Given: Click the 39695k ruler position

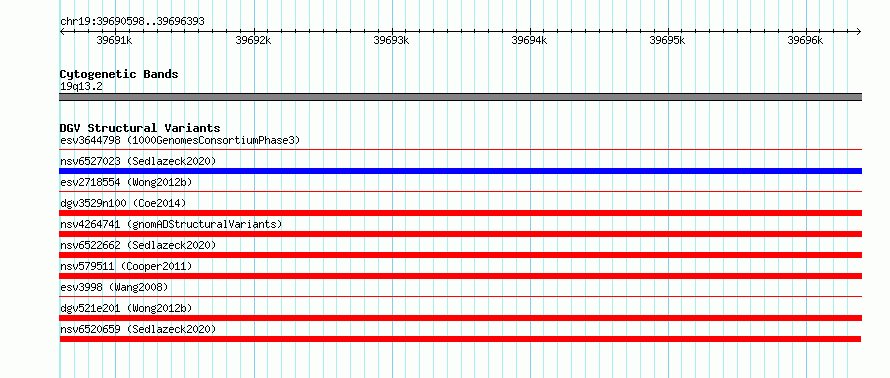Looking at the screenshot, I should (668, 40).
